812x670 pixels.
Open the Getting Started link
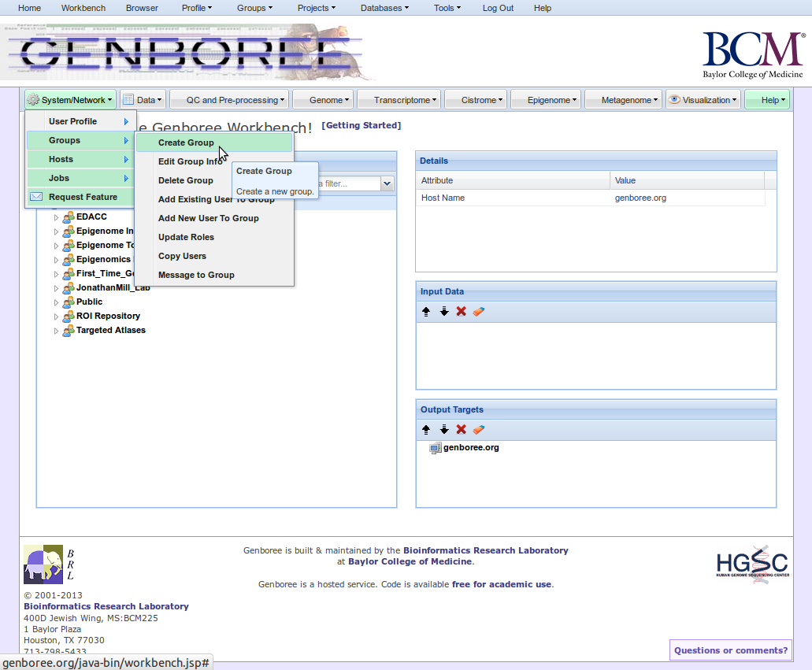pos(362,126)
